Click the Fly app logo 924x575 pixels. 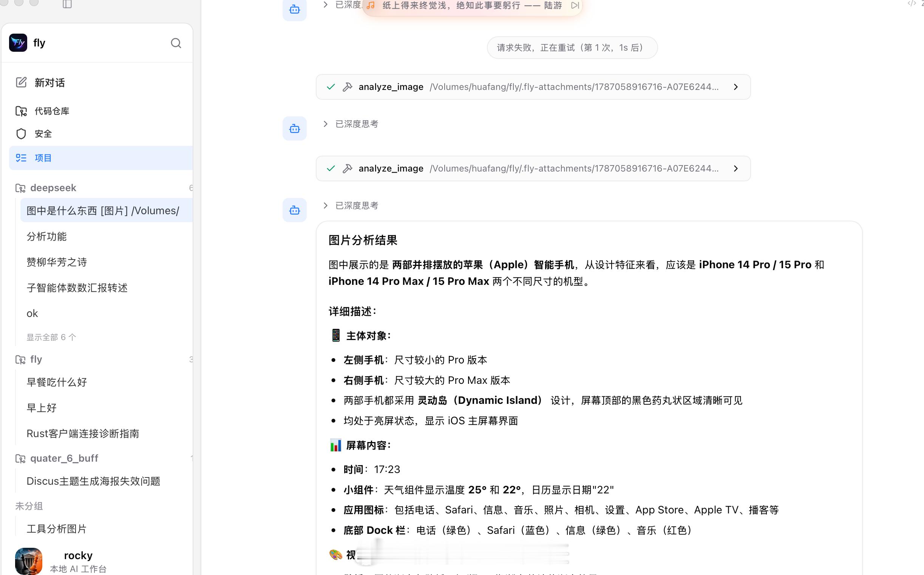click(18, 43)
